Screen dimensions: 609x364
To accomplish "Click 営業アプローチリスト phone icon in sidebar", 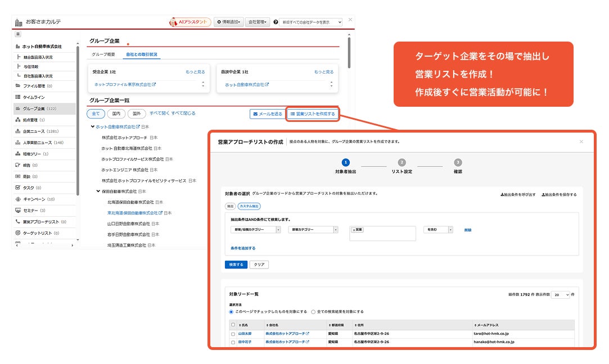I will (18, 221).
